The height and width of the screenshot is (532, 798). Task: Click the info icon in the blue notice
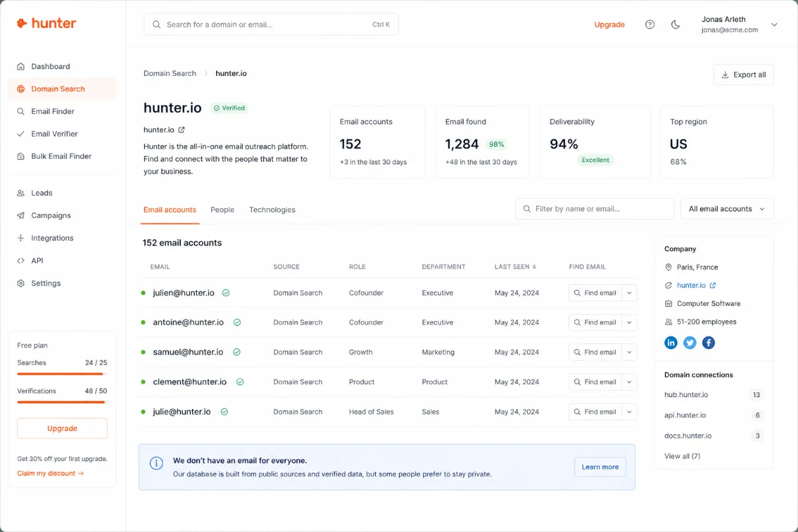[156, 464]
